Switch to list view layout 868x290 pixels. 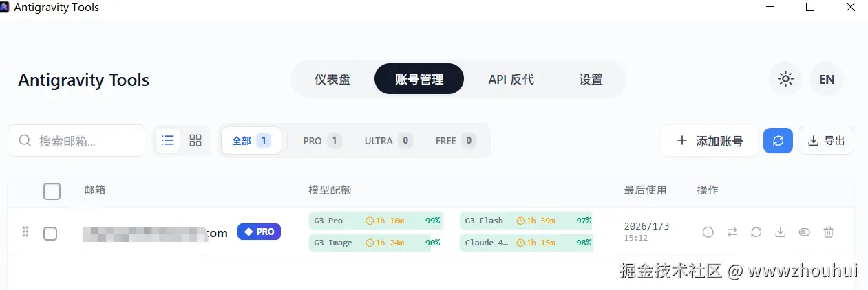168,140
